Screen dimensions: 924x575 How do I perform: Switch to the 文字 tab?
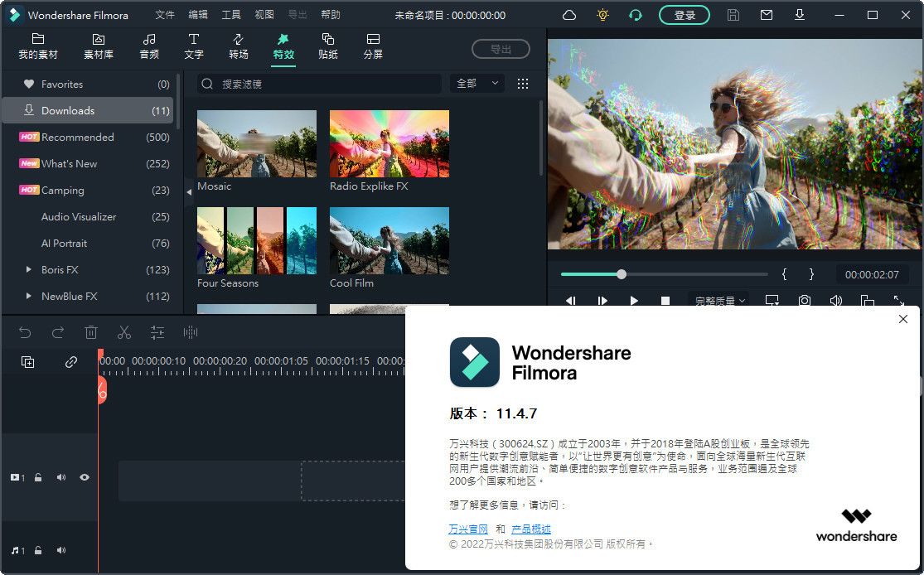(193, 46)
